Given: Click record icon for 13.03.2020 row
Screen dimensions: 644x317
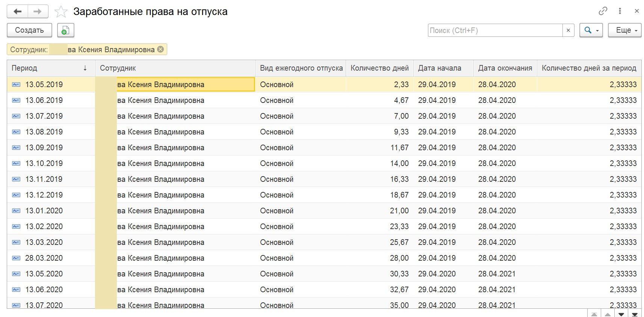Looking at the screenshot, I should click(x=16, y=242).
